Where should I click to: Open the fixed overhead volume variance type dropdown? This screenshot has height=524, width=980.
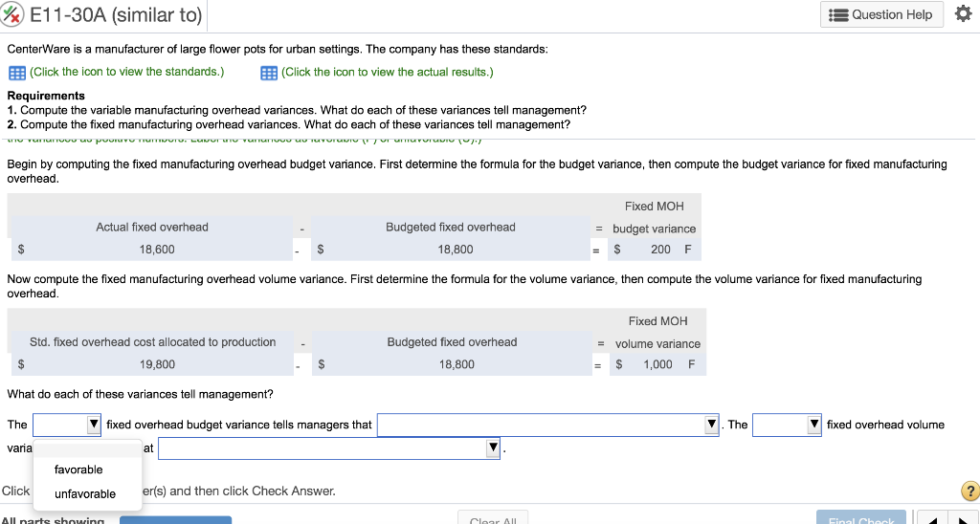click(x=787, y=425)
